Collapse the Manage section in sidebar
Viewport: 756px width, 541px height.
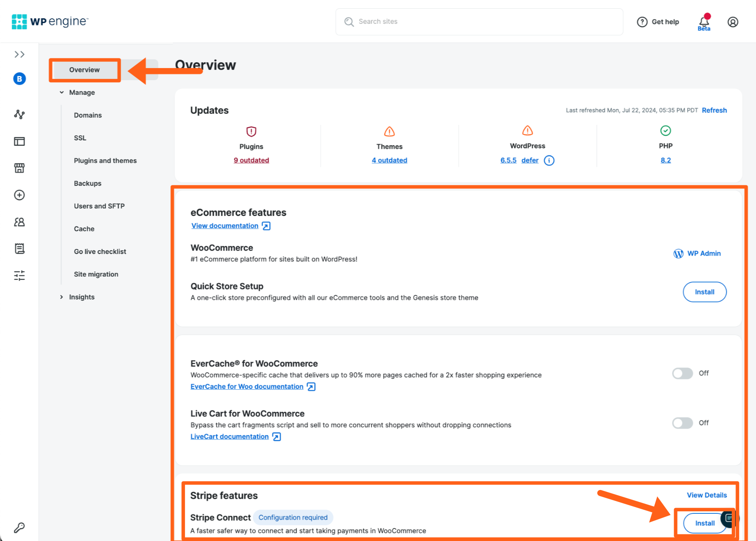[x=61, y=92]
